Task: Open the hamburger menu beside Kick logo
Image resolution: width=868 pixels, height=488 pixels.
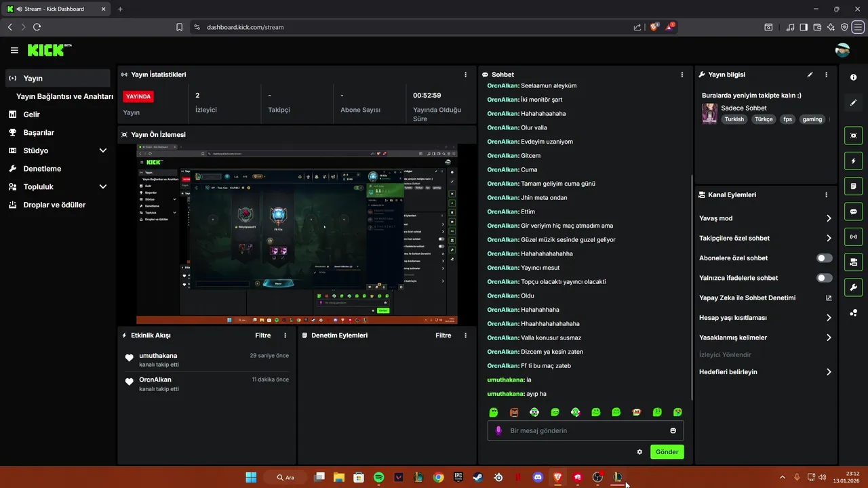Action: (x=14, y=50)
